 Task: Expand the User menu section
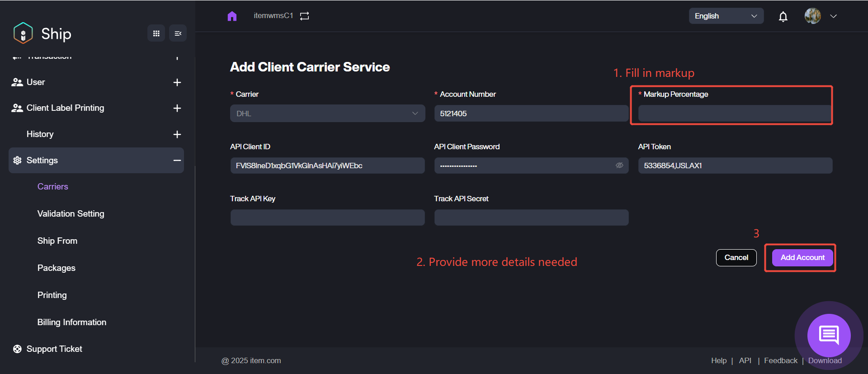coord(177,82)
